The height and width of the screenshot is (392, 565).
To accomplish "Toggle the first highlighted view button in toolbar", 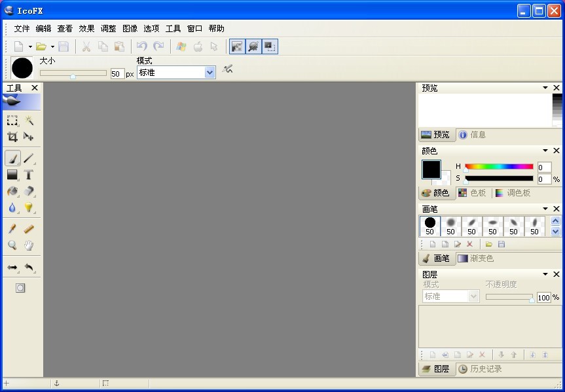I will [x=236, y=46].
